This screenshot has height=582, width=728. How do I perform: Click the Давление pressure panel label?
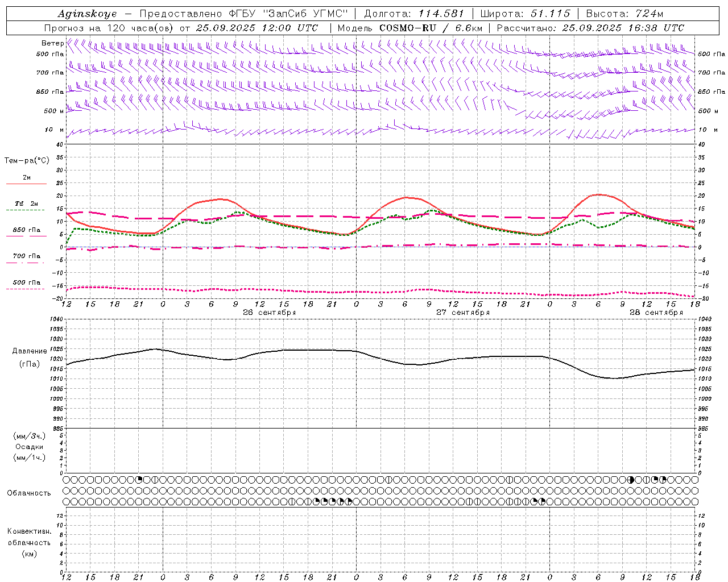[x=30, y=351]
